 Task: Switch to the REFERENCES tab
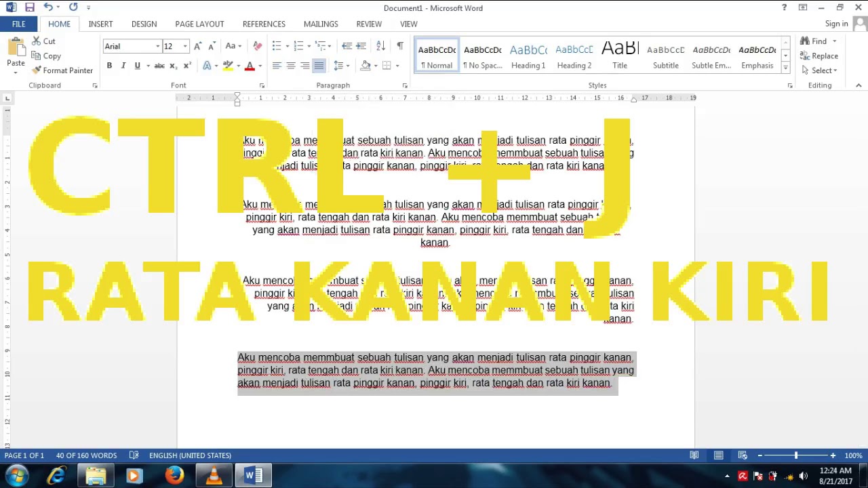(x=264, y=24)
